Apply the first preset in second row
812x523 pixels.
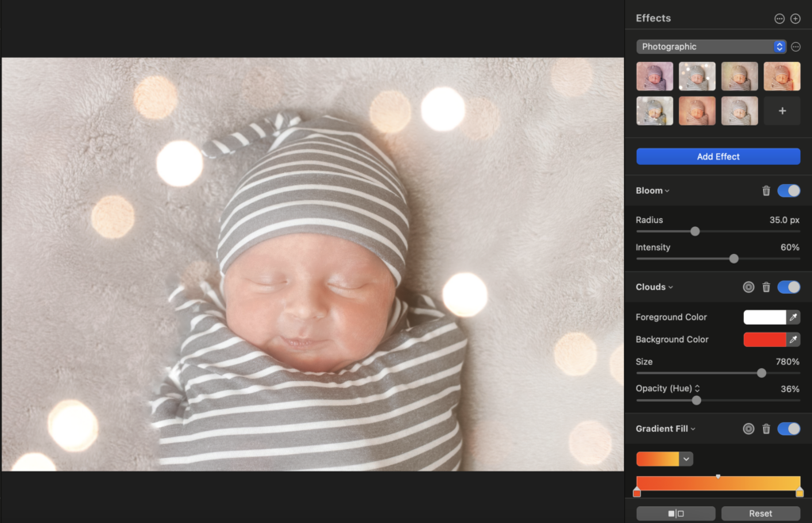654,111
